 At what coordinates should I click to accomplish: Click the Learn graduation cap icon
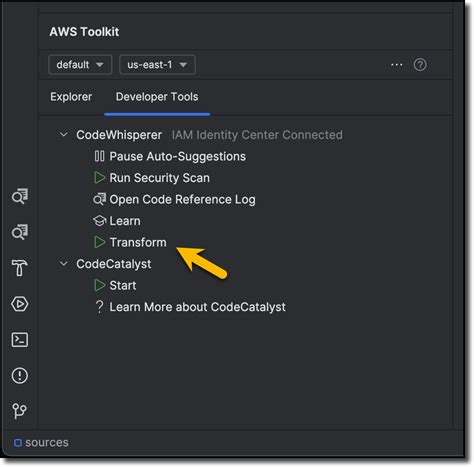coord(99,221)
